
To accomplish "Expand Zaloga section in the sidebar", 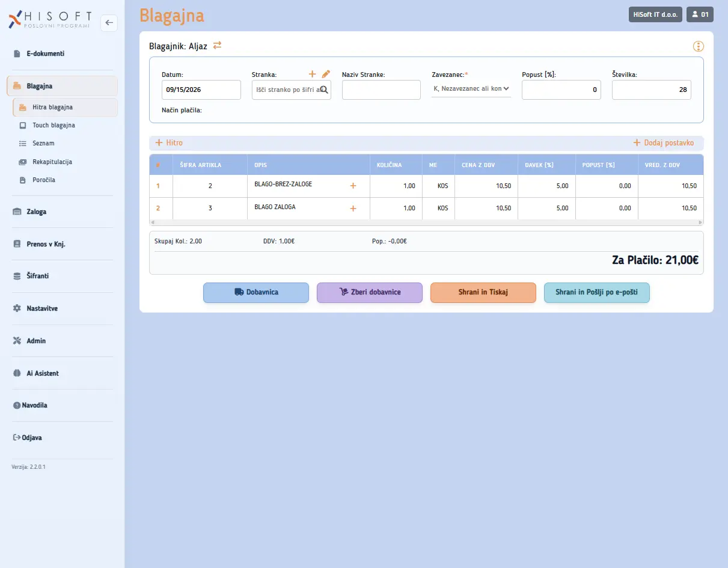I will click(x=63, y=212).
